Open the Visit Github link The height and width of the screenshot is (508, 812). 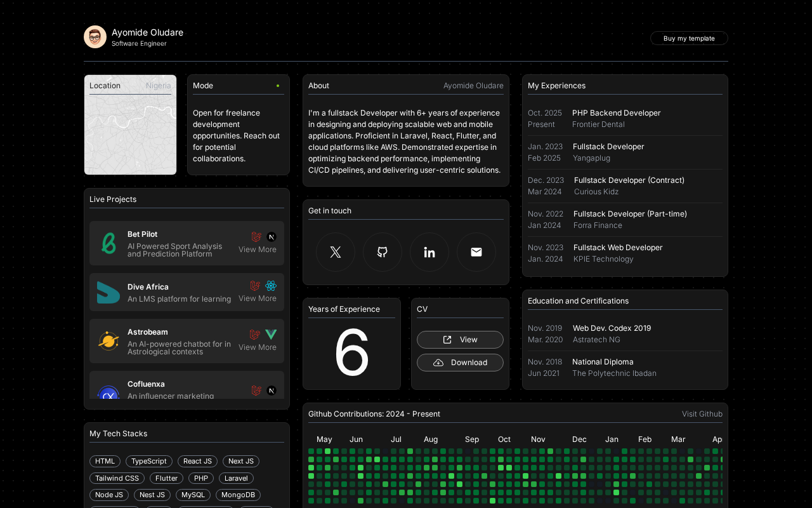[702, 414]
